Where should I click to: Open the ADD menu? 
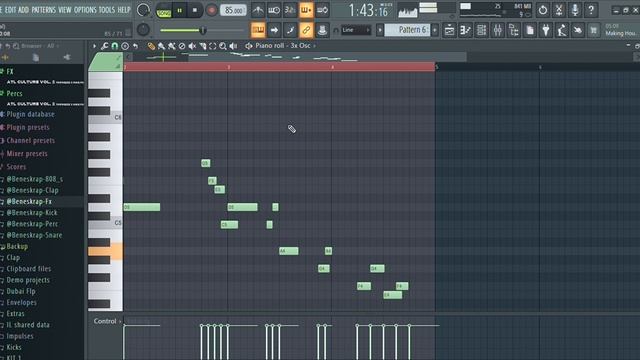24,10
